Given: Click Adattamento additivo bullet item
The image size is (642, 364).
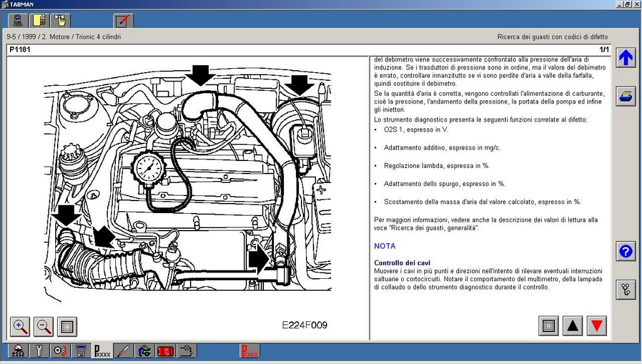Looking at the screenshot, I should click(442, 148).
